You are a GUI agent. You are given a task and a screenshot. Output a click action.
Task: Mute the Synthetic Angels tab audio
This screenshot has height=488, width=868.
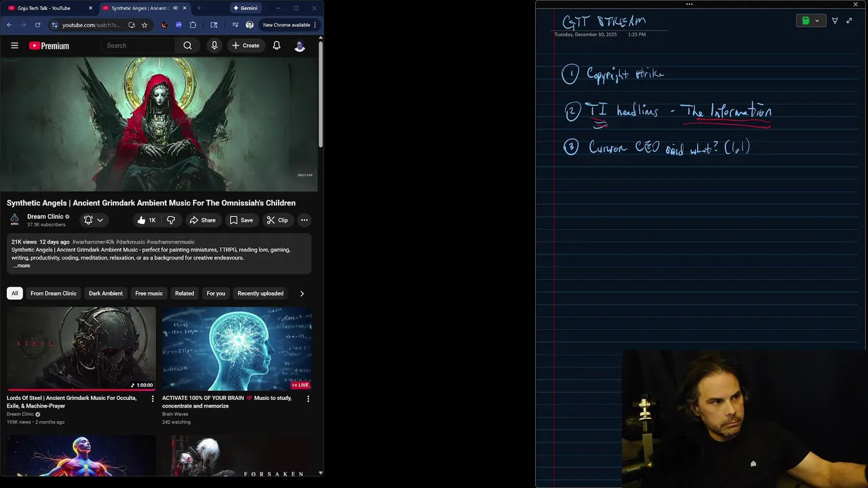tap(176, 8)
